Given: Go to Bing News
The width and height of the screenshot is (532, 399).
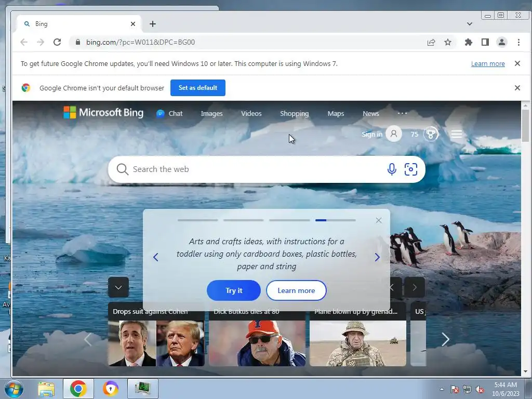Looking at the screenshot, I should (x=371, y=114).
